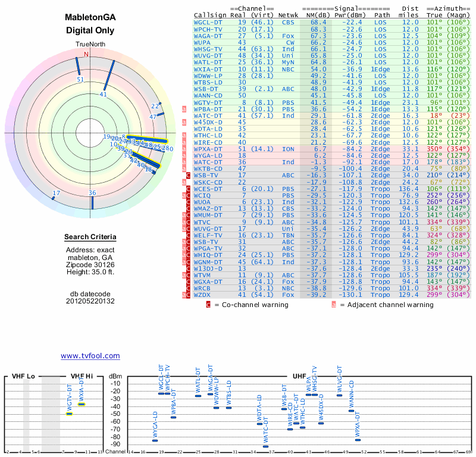Select the WGNM-DT callsign

click(x=208, y=262)
